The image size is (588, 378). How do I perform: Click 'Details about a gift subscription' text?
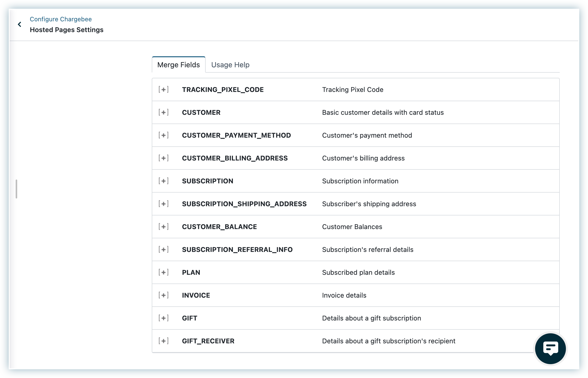(x=372, y=318)
